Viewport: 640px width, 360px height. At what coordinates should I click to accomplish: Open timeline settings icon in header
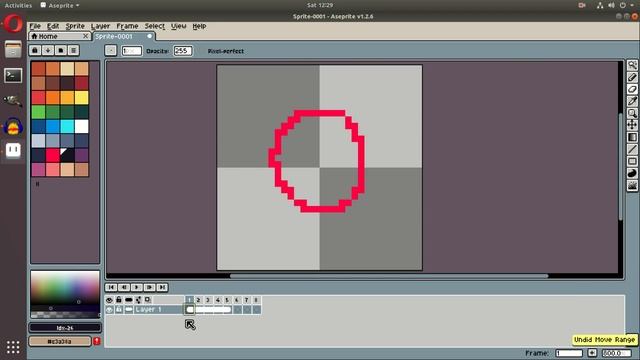[x=148, y=300]
